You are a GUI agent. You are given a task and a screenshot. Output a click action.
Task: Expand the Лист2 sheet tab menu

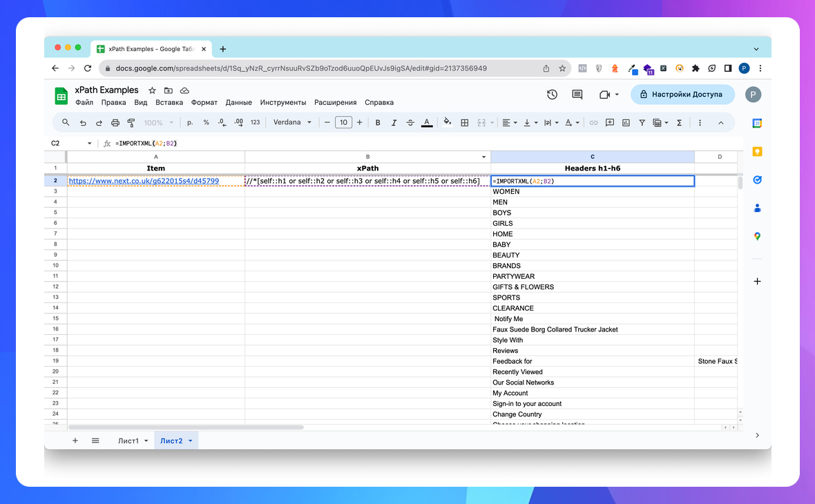[x=191, y=440]
